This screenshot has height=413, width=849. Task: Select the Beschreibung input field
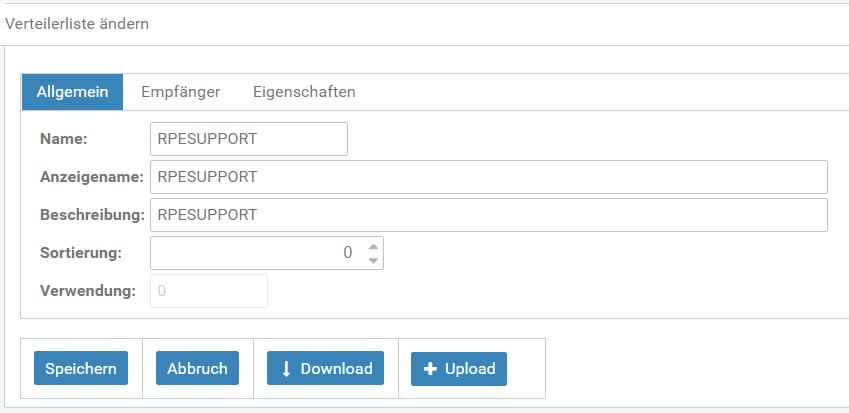click(x=488, y=215)
